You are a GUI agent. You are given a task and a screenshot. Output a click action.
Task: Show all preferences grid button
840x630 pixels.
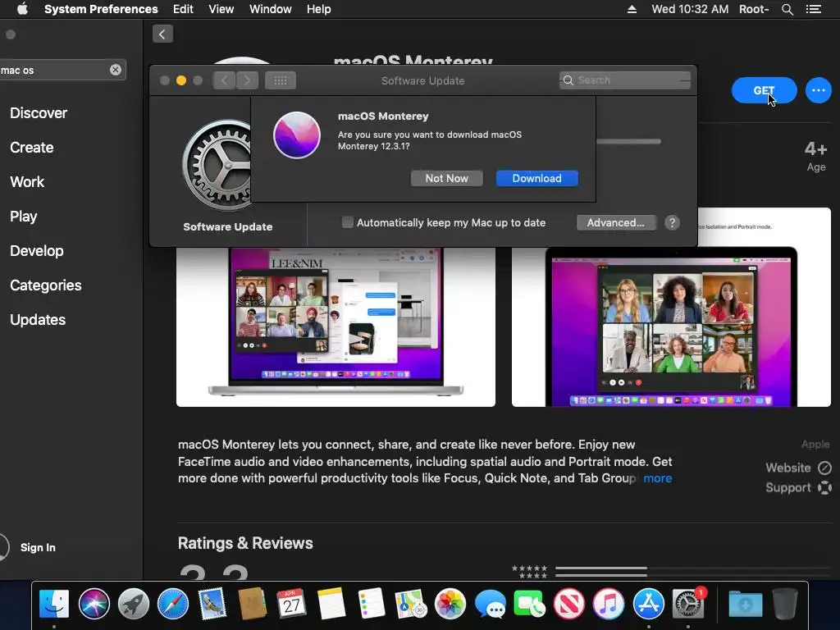coord(281,80)
